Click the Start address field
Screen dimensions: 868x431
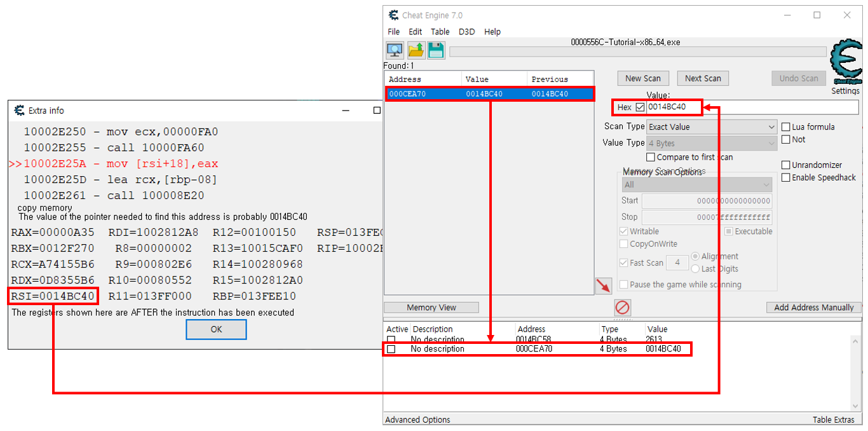[707, 201]
